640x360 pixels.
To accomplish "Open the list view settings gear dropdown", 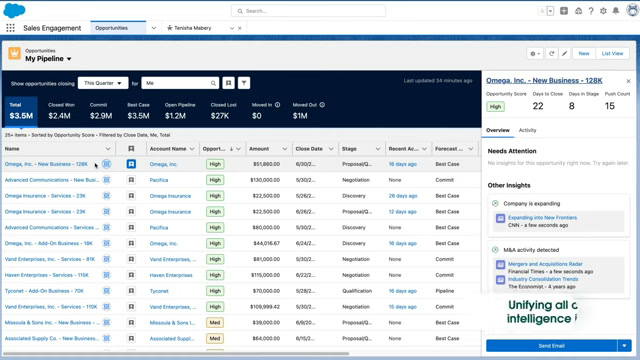I will [535, 53].
